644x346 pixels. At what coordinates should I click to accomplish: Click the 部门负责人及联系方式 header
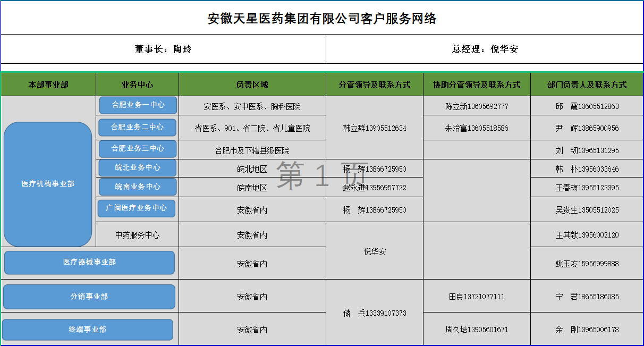click(587, 85)
